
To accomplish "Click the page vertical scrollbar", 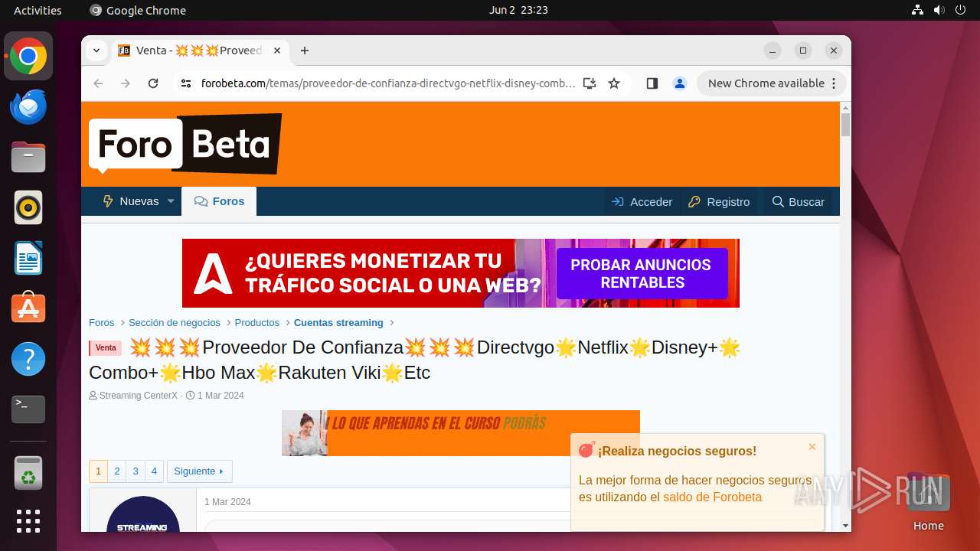I will coord(845,124).
